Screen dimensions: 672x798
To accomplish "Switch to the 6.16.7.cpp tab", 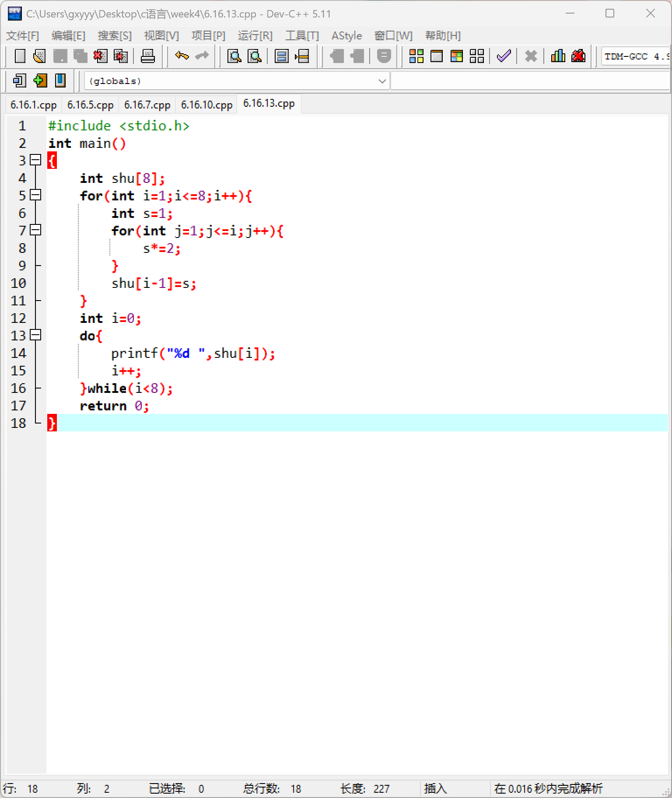I will click(x=147, y=105).
